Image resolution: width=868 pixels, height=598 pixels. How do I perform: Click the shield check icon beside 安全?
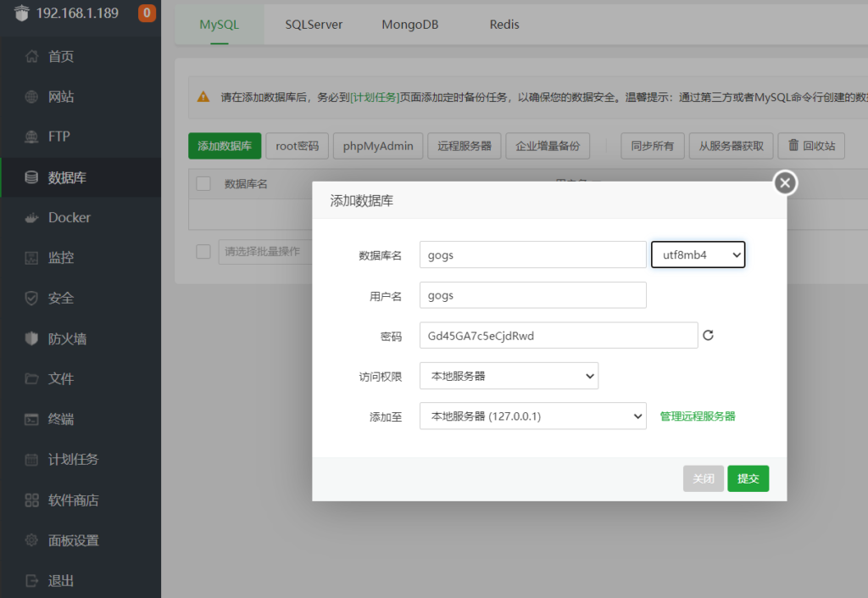(x=31, y=298)
